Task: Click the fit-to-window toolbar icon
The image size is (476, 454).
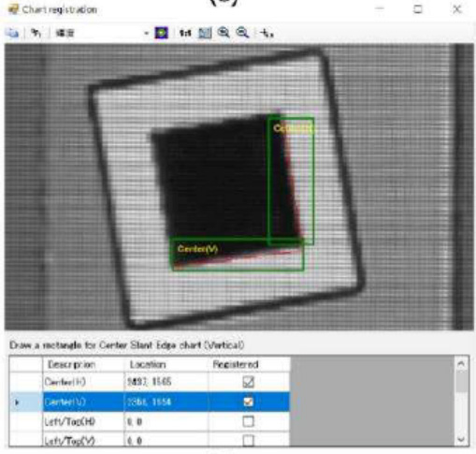Action: pyautogui.click(x=205, y=33)
